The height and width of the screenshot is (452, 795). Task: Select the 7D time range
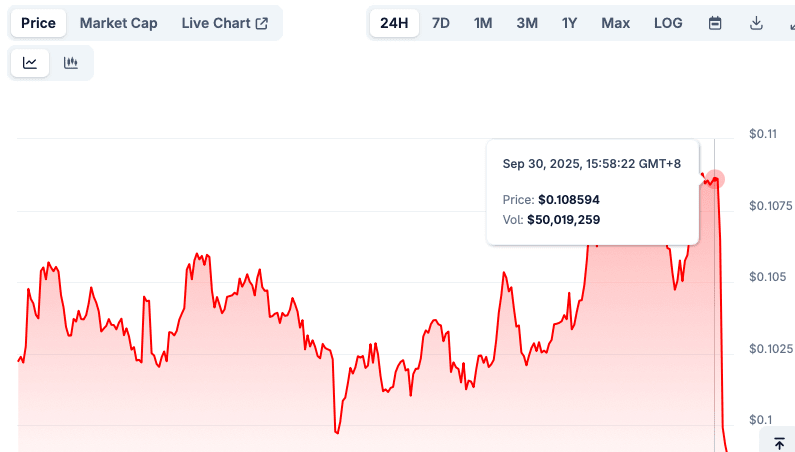pos(440,23)
